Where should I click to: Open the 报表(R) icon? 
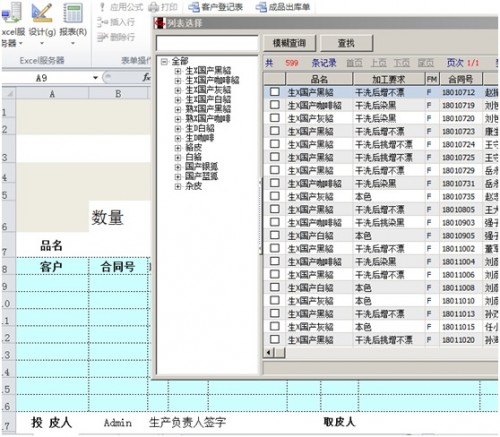coord(73,13)
